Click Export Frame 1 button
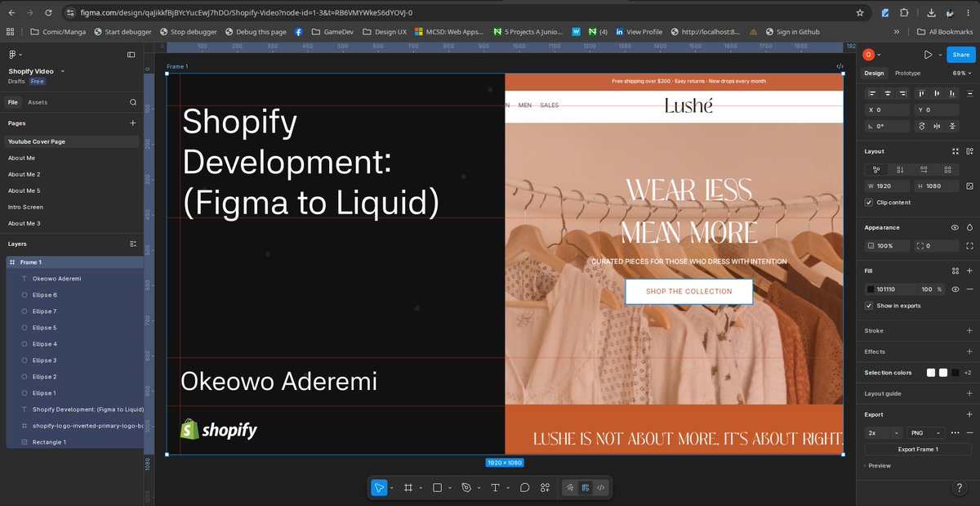The width and height of the screenshot is (980, 506). click(918, 449)
